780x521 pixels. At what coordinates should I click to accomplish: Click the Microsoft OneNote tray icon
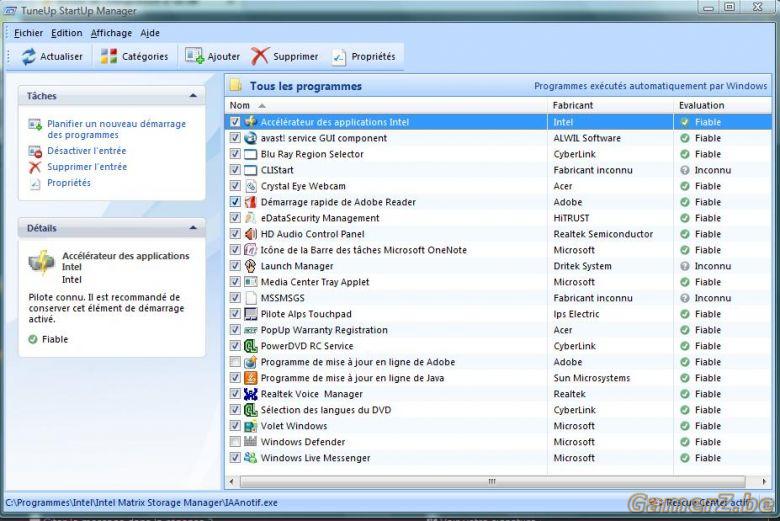(251, 250)
